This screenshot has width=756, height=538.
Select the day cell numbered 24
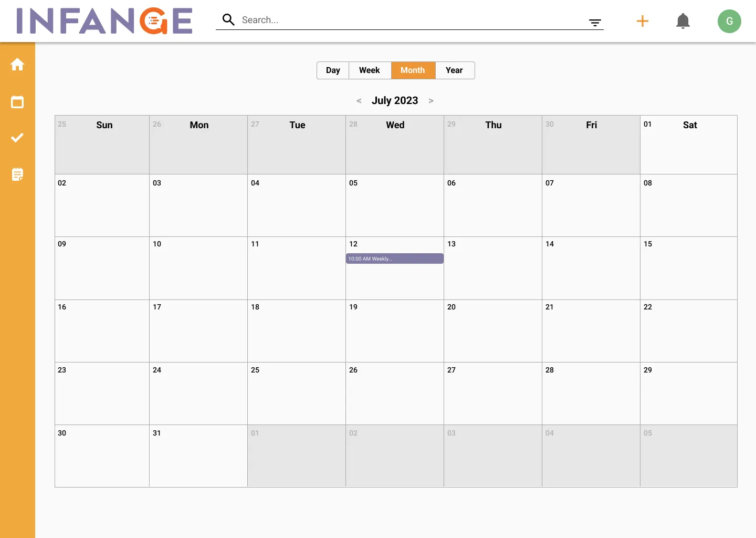(198, 394)
